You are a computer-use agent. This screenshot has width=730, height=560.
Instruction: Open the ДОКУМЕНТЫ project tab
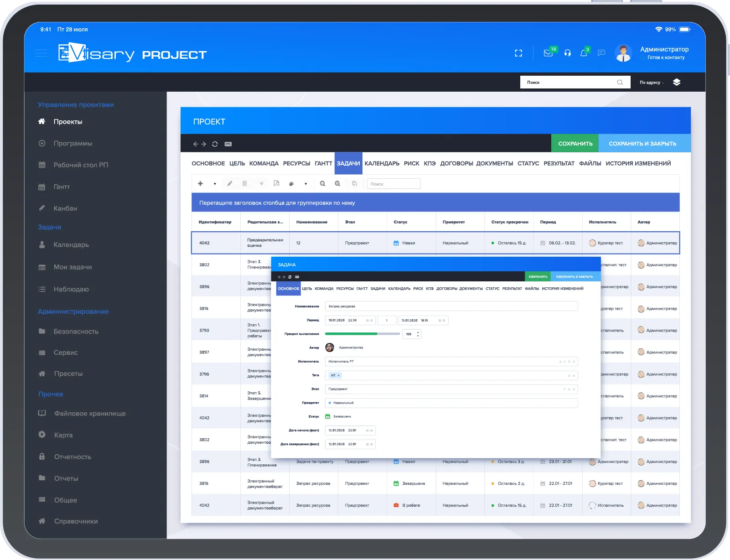point(494,163)
